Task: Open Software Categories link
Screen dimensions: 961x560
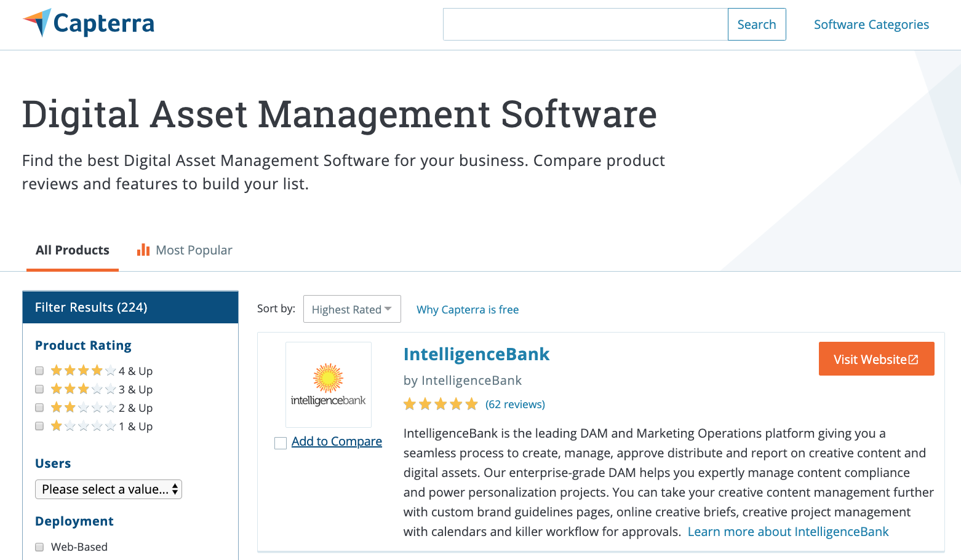Action: (871, 25)
